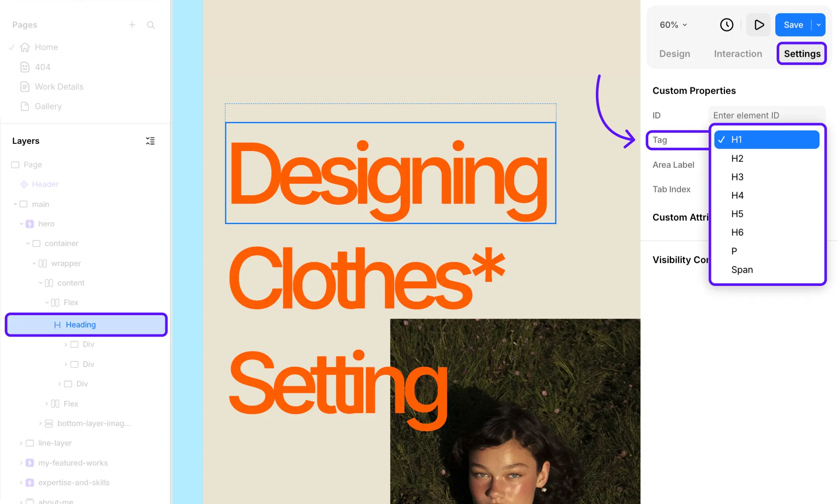Expand the bottom-layer-imag chevron

[40, 423]
